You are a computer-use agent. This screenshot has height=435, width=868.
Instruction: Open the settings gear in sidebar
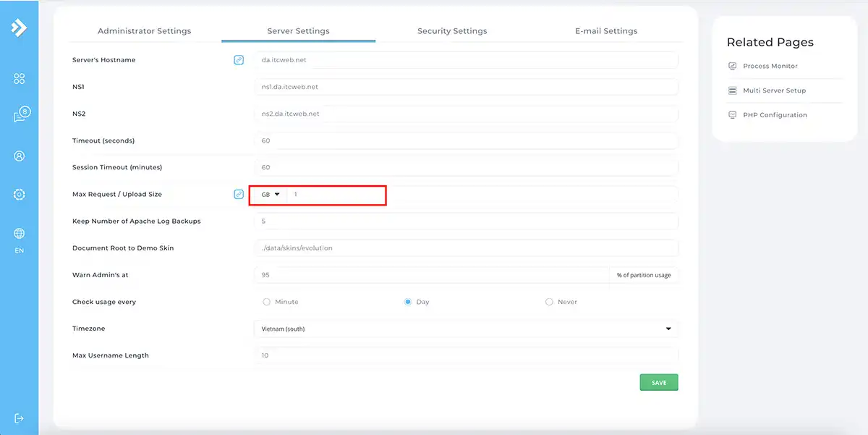coord(19,194)
